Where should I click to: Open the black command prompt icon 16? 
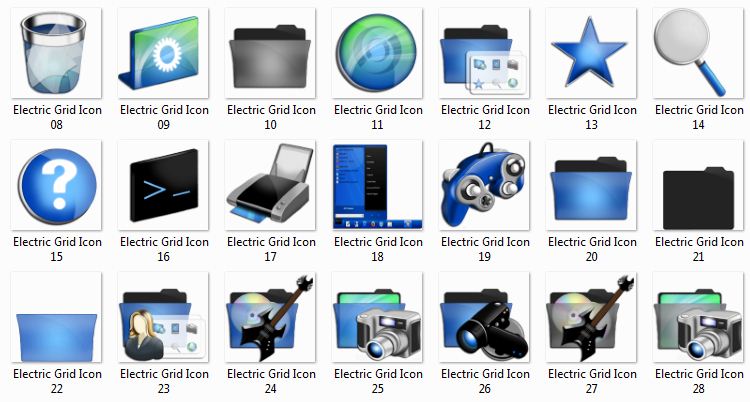164,185
